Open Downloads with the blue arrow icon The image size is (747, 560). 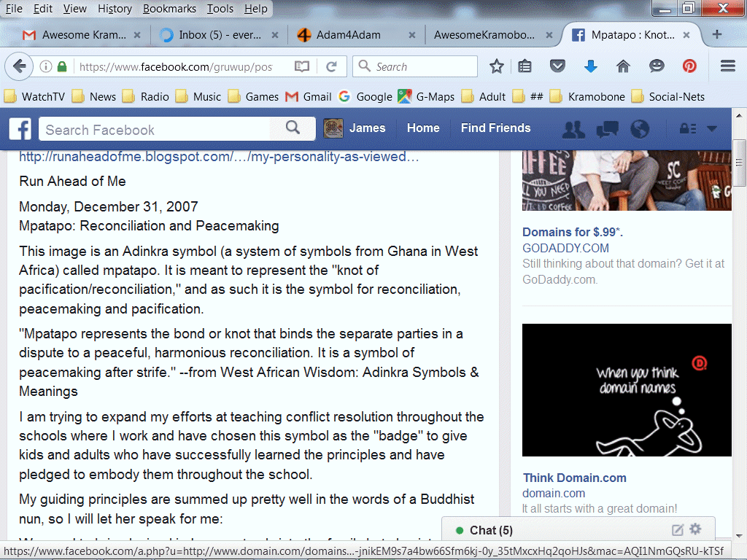pos(591,66)
